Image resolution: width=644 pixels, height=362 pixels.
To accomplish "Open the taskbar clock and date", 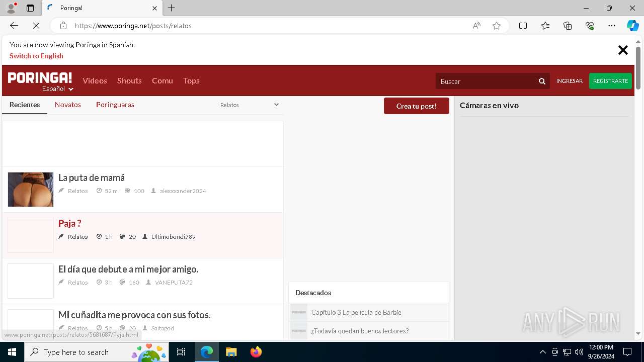I will click(x=601, y=352).
